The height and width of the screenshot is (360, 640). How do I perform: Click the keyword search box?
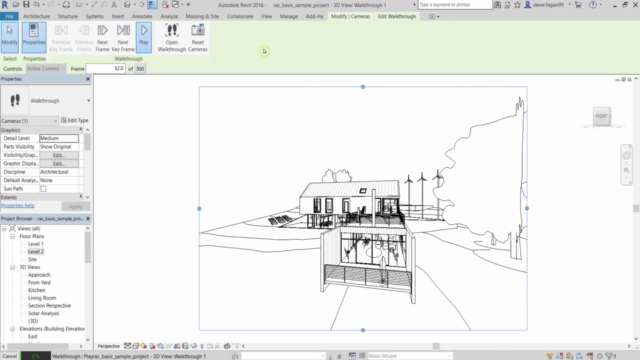[x=455, y=4]
